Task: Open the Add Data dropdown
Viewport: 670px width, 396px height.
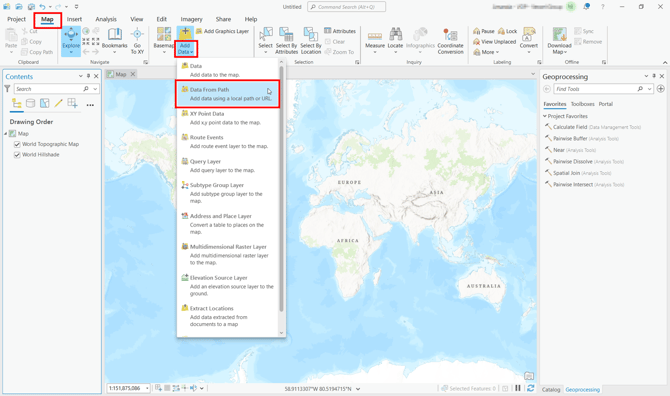Action: coord(185,49)
